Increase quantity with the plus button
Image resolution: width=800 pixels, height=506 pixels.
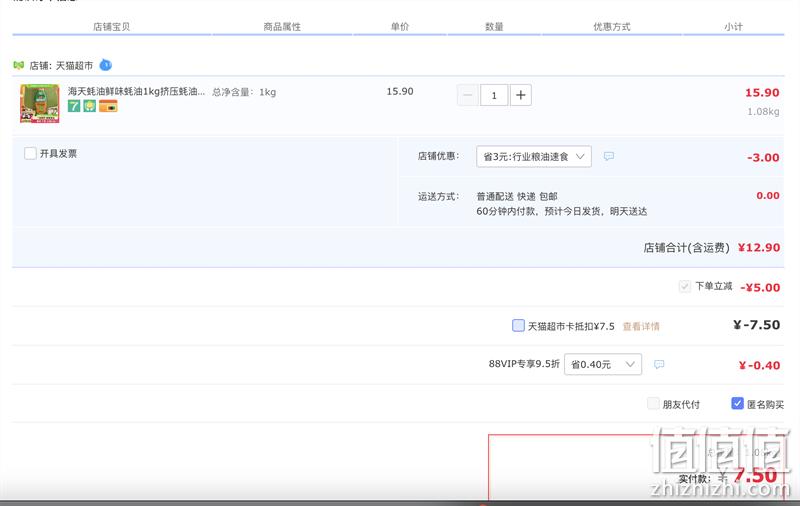[x=520, y=95]
